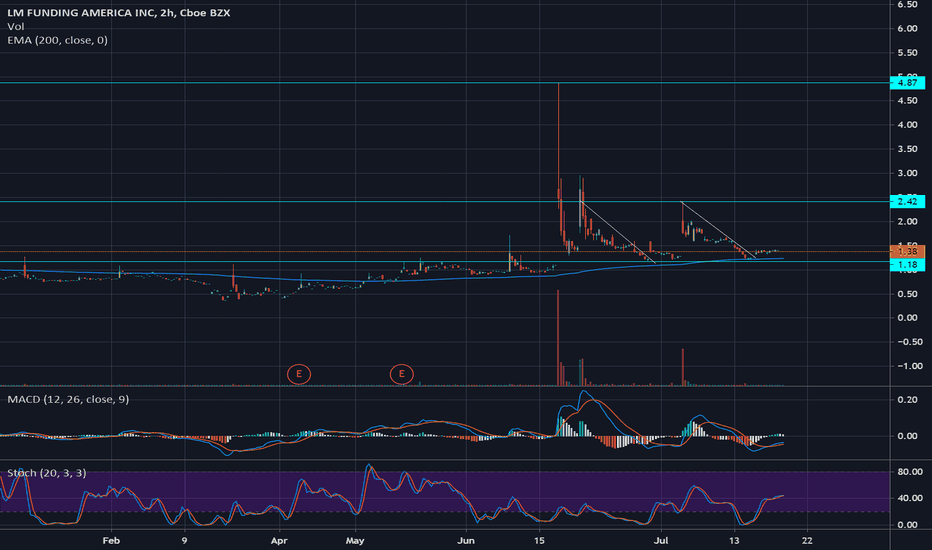Select the Vol indicator label
Image resolution: width=932 pixels, height=550 pixels.
(15, 27)
